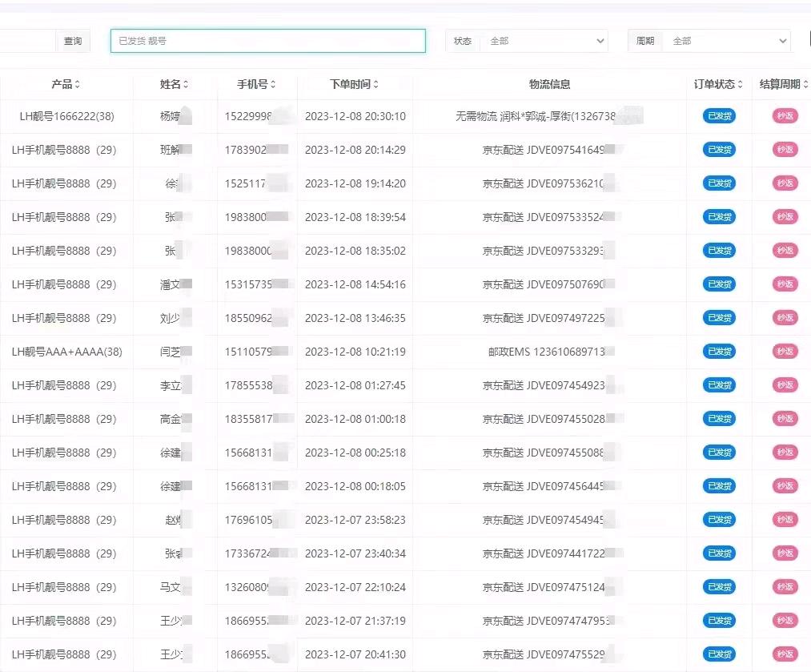Click 秒返 badge for order 2023-12-08 00:25:18

785,453
